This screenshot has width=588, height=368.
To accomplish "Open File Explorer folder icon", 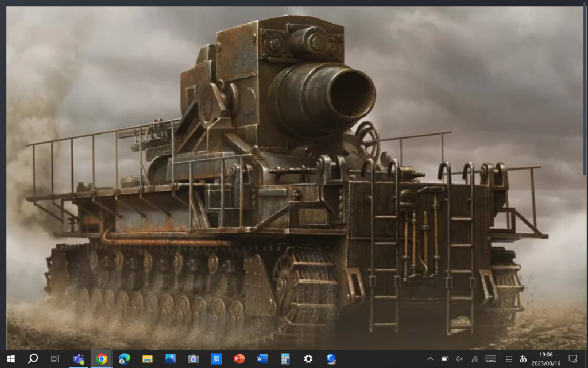I will 148,359.
